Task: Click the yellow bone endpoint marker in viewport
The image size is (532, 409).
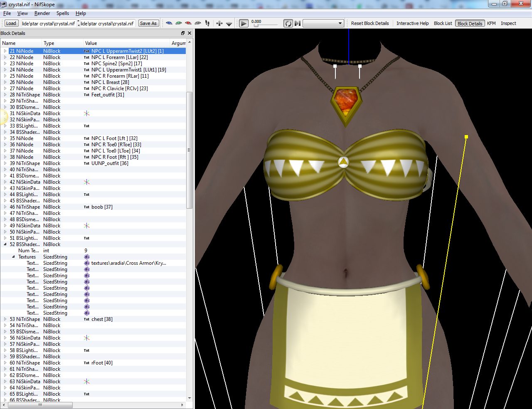Action: click(x=466, y=137)
